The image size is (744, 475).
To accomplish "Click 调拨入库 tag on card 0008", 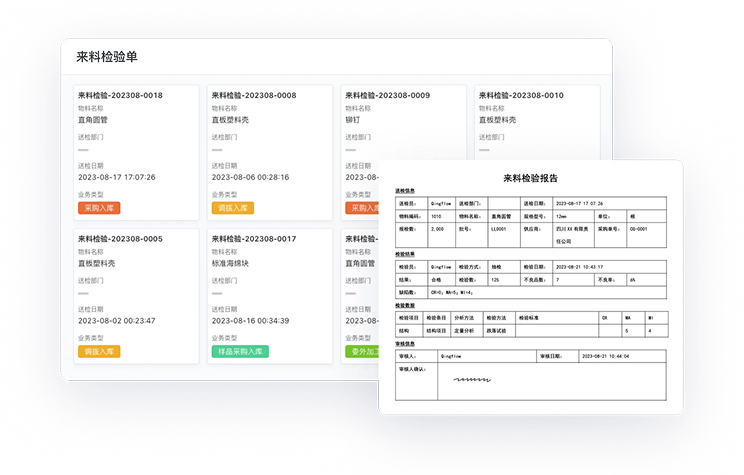I will pos(232,208).
